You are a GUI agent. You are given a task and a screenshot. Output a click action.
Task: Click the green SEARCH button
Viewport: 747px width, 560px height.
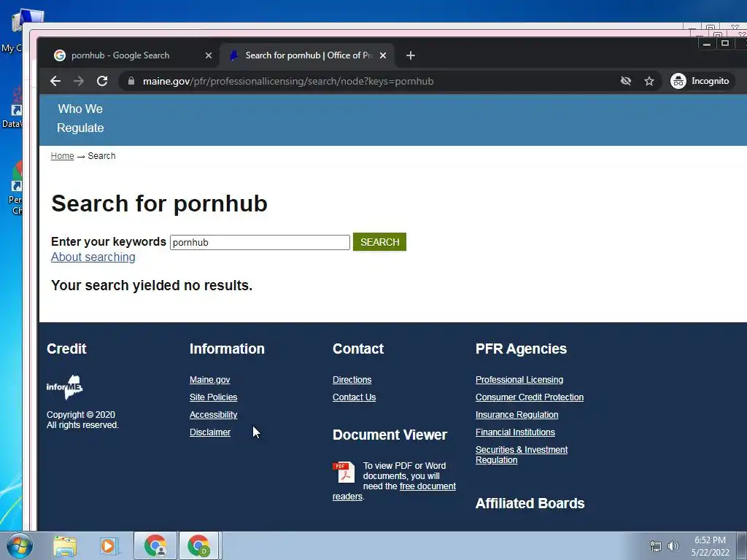pyautogui.click(x=379, y=242)
